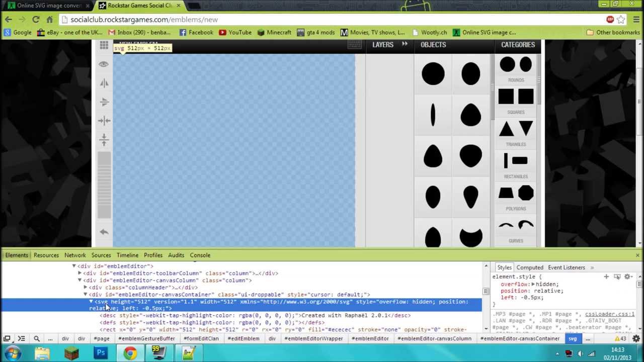Expand the emblemEditor-toolbarColumn div node

79,274
